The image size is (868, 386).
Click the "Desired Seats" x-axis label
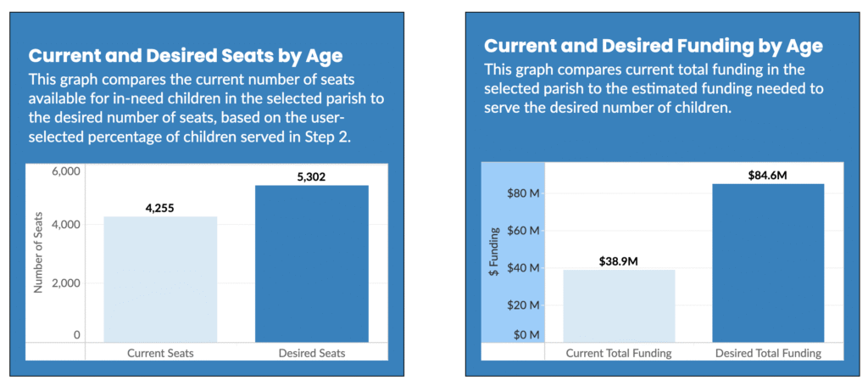coord(311,352)
